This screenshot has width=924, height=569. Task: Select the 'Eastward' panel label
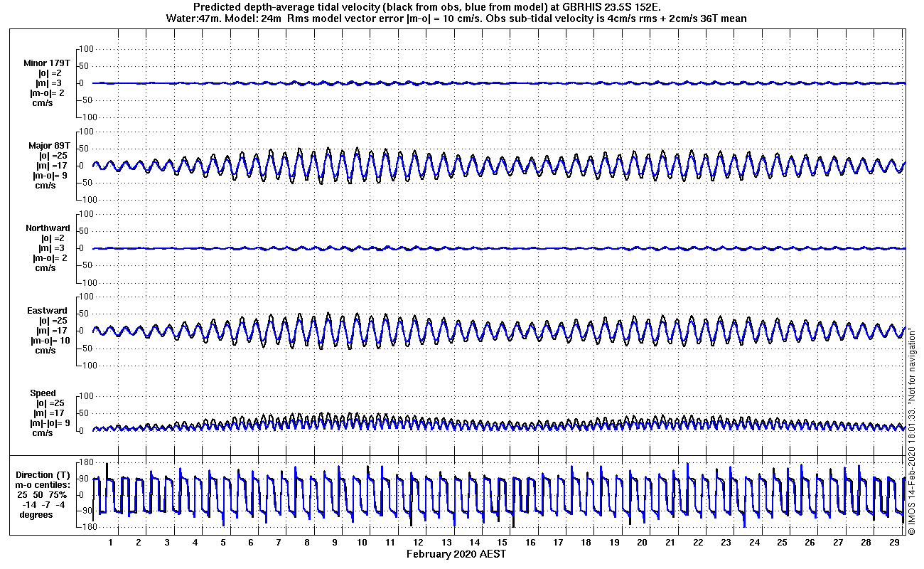(48, 311)
